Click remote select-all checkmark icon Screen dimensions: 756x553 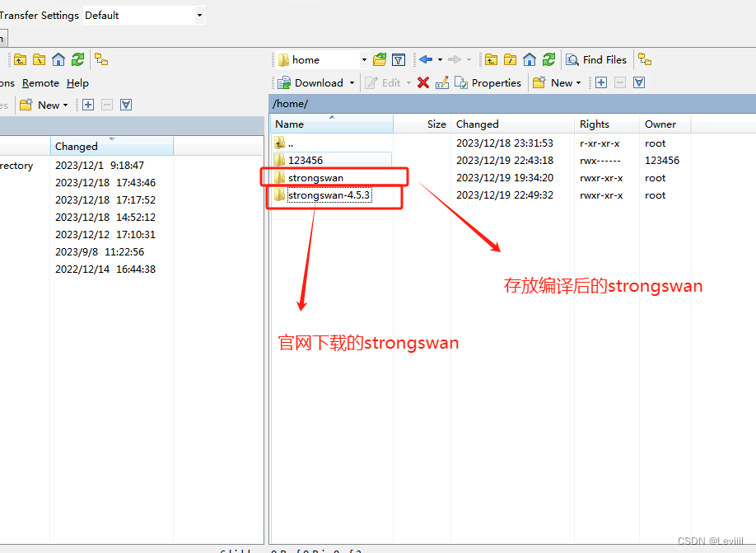tap(639, 82)
